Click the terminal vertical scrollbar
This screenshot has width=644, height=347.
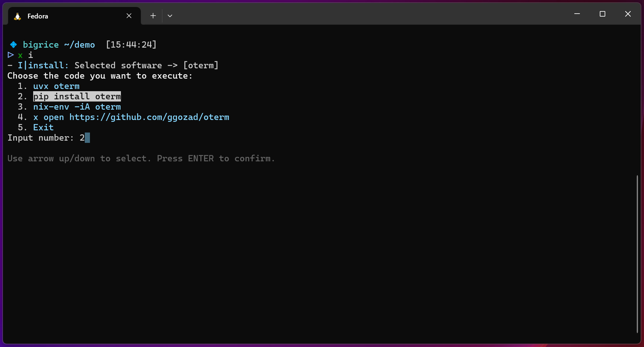coord(637,254)
